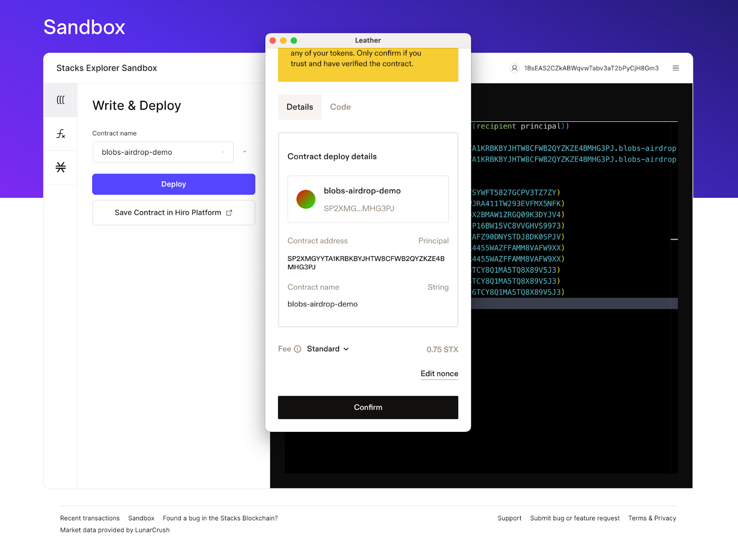This screenshot has height=560, width=738.
Task: Click the Deploy button
Action: (x=173, y=184)
